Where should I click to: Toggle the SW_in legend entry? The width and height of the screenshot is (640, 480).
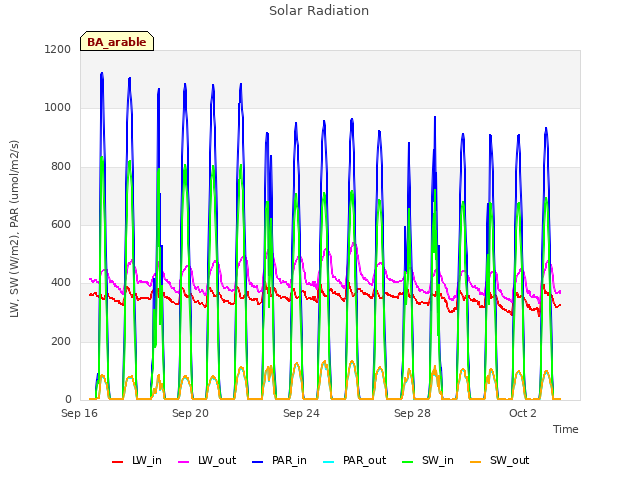428,461
